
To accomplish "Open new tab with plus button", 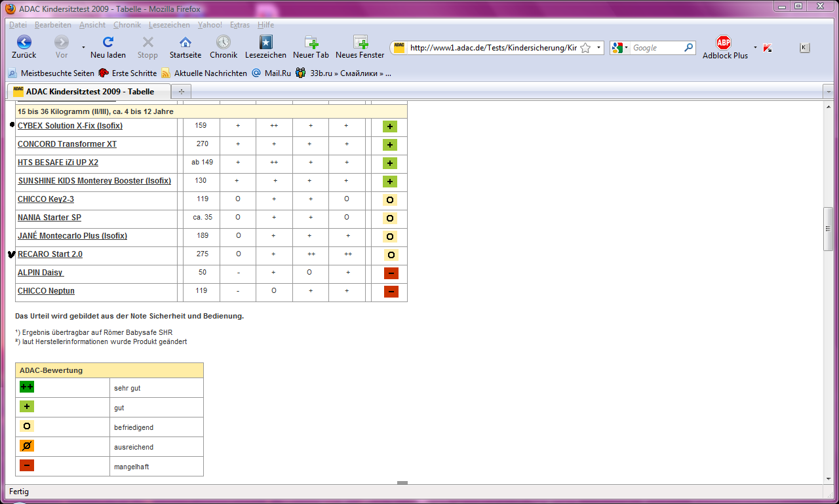I will point(182,92).
